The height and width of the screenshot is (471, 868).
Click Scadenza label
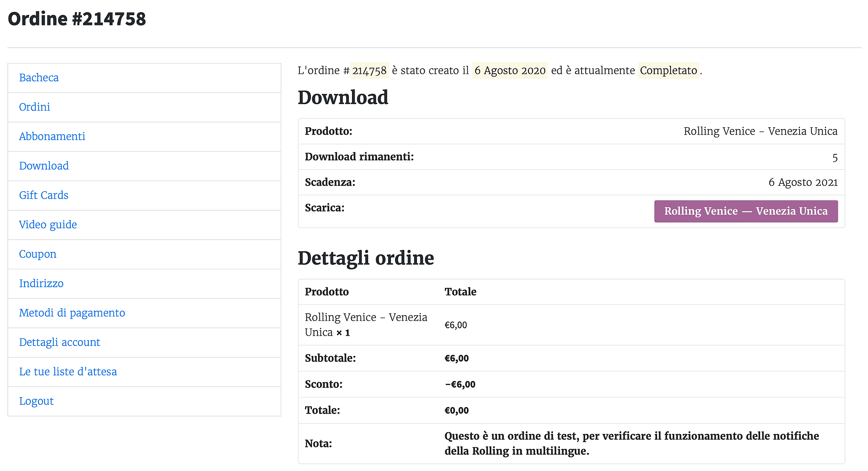(x=330, y=182)
